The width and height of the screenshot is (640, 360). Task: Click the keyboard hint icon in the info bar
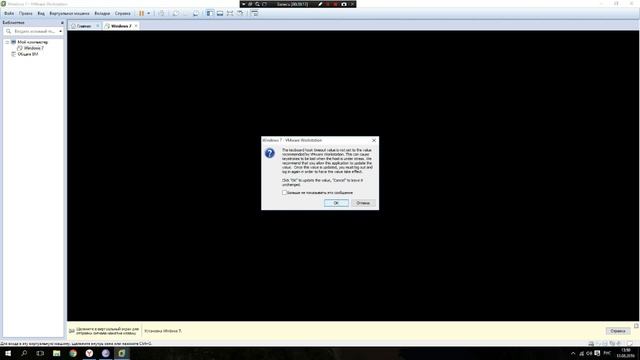[x=72, y=331]
